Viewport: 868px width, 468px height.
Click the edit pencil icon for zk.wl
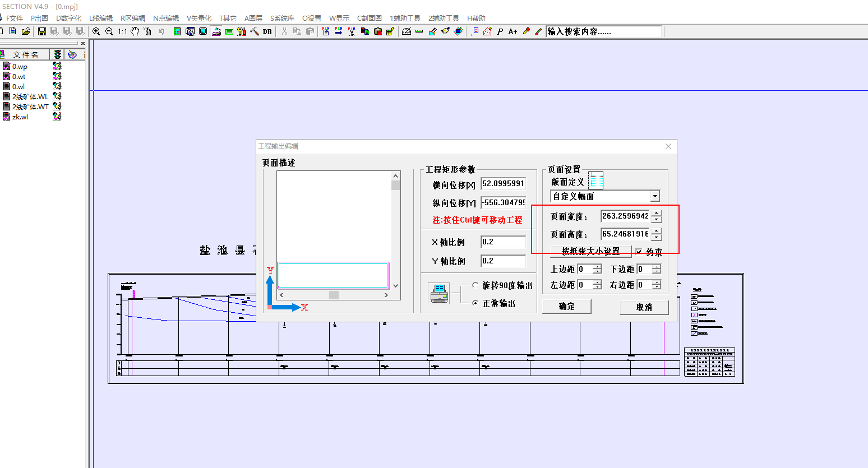[57, 117]
